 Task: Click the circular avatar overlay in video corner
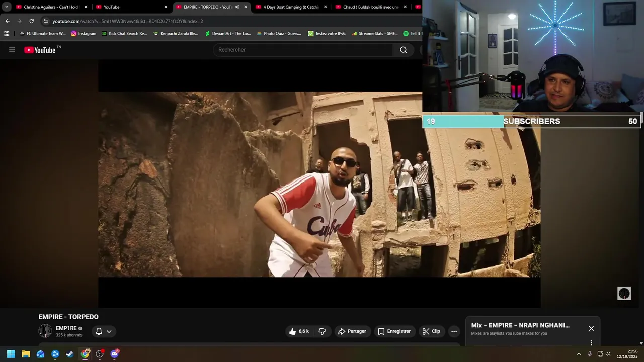[624, 293]
